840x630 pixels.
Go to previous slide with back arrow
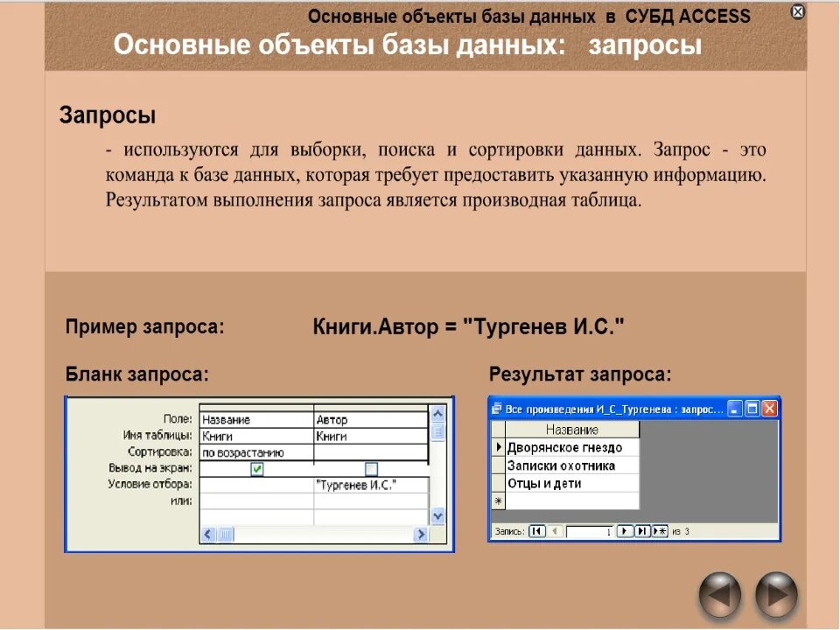720,595
